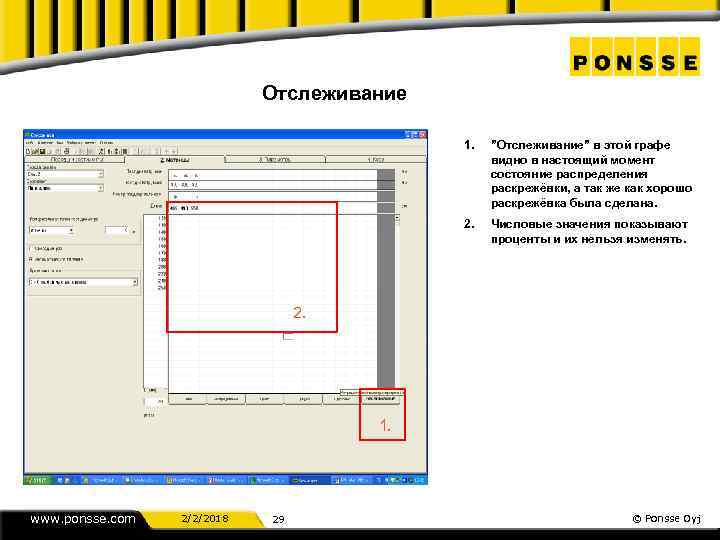This screenshot has width=720, height=540.
Task: Click the lengths header row in the matrix
Action: click(x=273, y=208)
